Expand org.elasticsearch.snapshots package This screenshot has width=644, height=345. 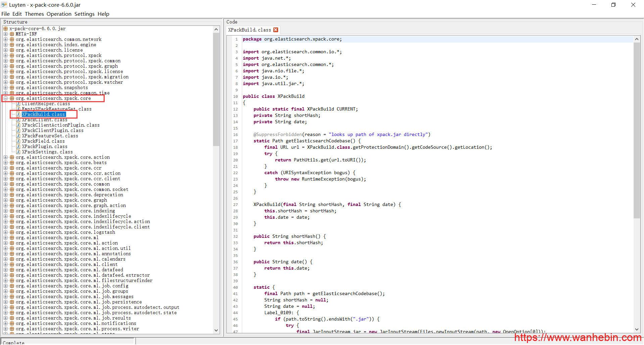(6, 88)
